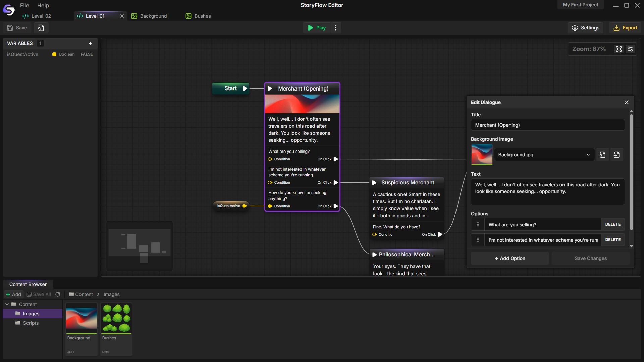Click the refresh icon in Content Browser
644x362 pixels.
(58, 294)
